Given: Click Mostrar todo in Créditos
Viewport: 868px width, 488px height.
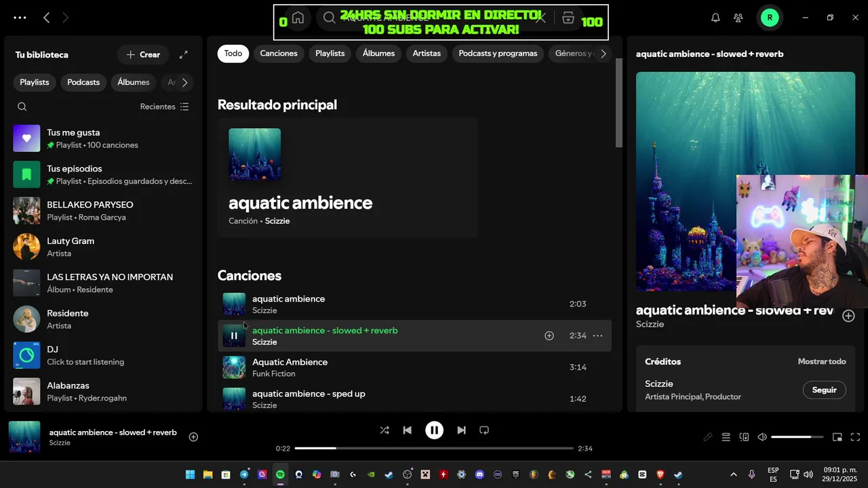Looking at the screenshot, I should pos(822,361).
